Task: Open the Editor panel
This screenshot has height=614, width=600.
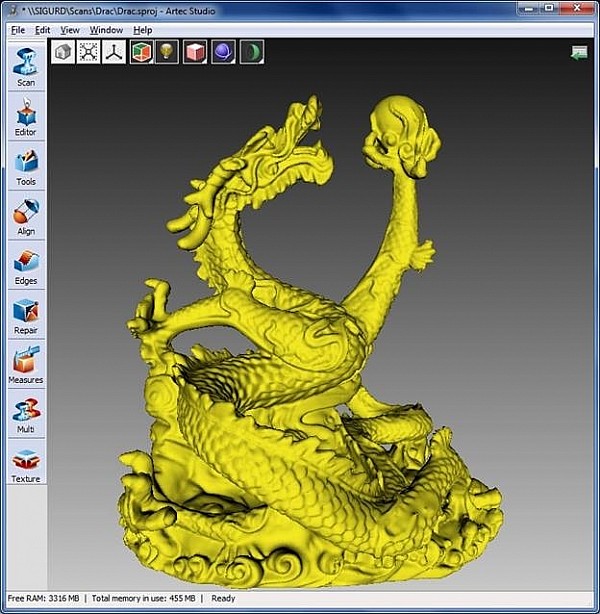Action: coord(26,116)
